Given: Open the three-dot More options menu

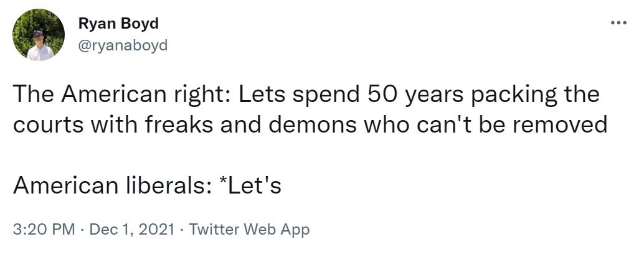Looking at the screenshot, I should coord(617,24).
